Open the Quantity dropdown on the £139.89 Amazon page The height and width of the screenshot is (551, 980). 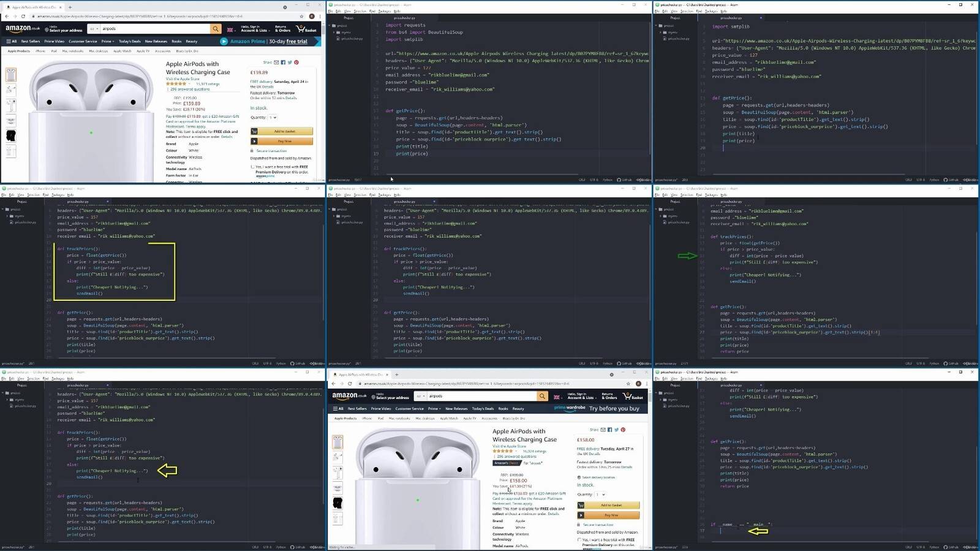tap(273, 117)
